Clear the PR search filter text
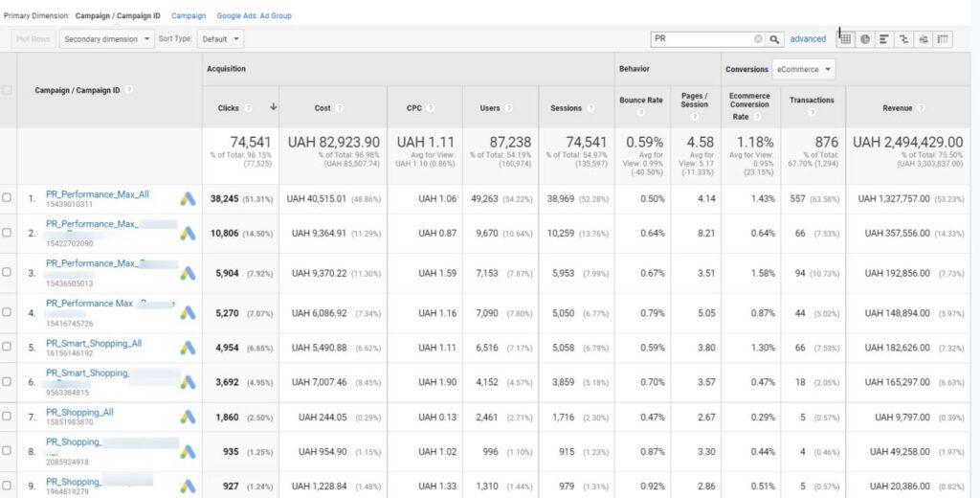Image resolution: width=980 pixels, height=498 pixels. [758, 39]
